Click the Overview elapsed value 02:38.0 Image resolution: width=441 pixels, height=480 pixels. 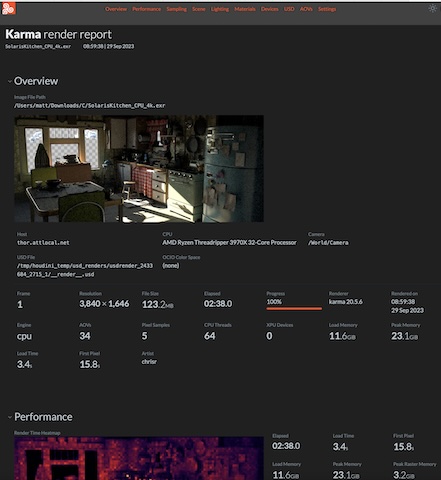(218, 304)
